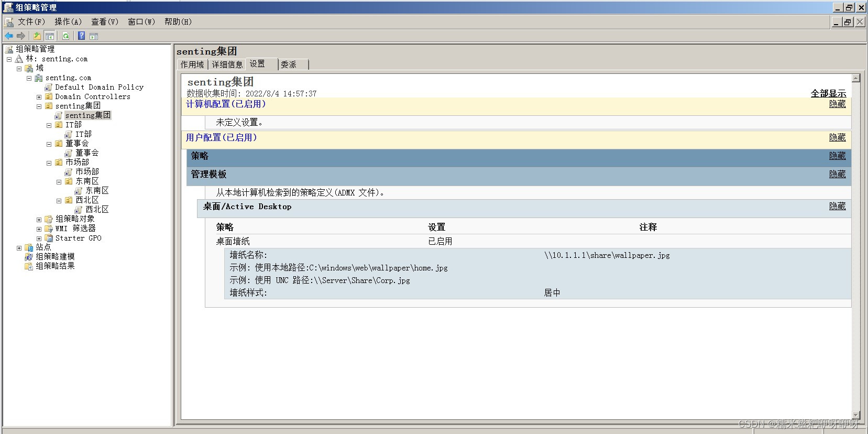The width and height of the screenshot is (868, 434).
Task: Click the Up one level toolbar icon
Action: coord(37,36)
